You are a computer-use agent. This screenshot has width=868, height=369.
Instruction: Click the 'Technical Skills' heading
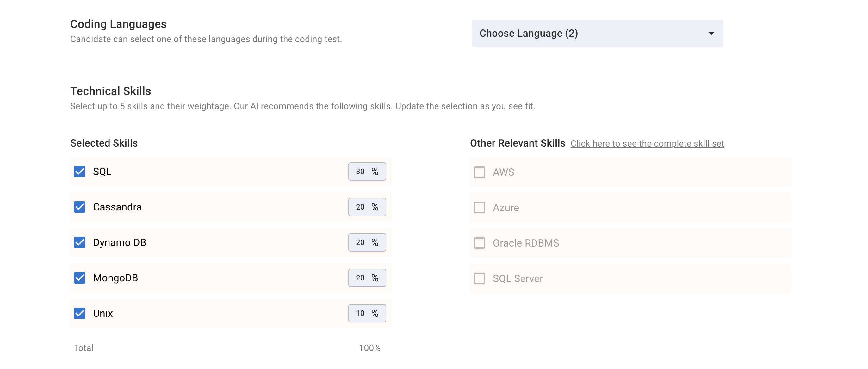(110, 91)
